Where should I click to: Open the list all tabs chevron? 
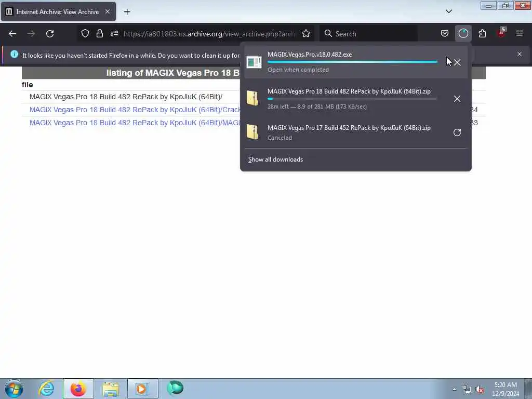point(448,11)
